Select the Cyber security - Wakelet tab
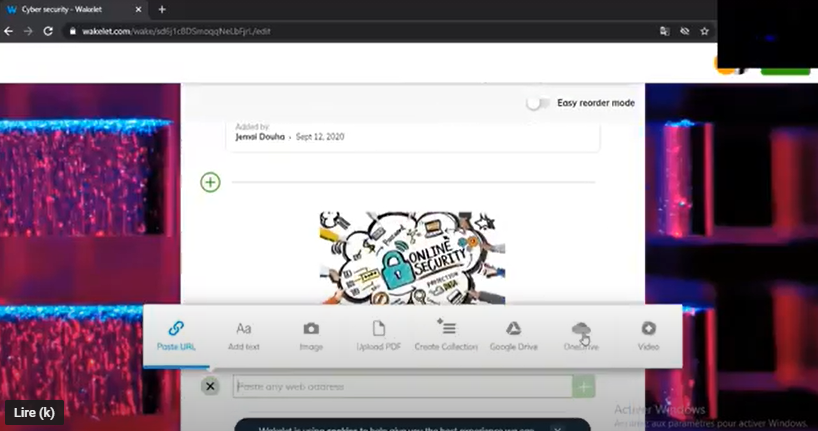Screen dimensions: 818x431 click(72, 9)
